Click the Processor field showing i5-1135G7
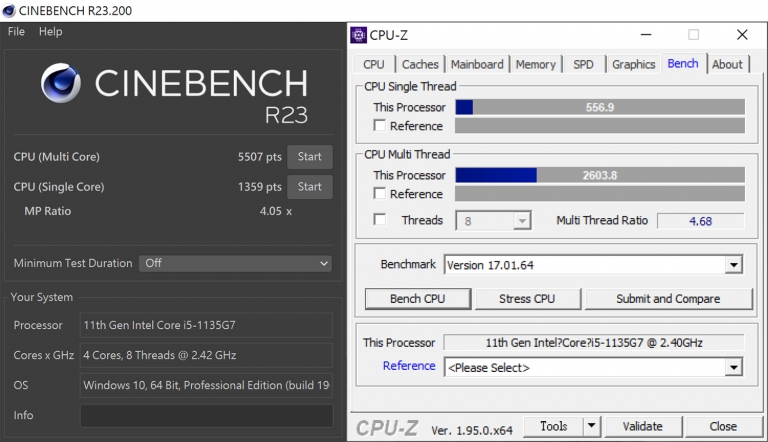The height and width of the screenshot is (442, 768). (206, 325)
